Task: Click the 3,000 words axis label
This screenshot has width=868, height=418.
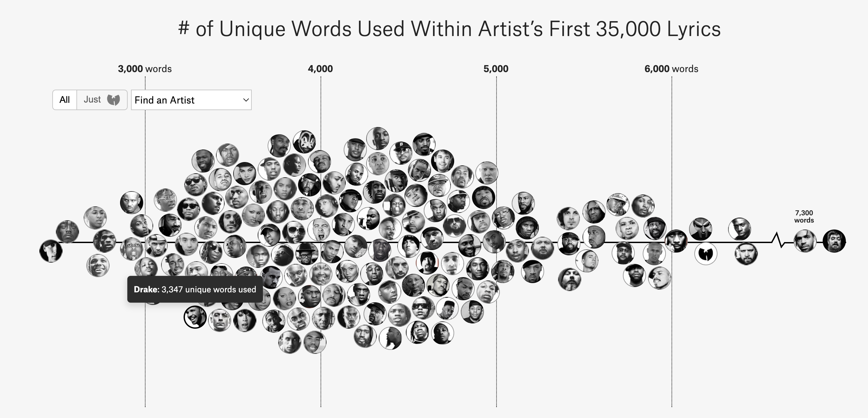Action: pos(145,69)
